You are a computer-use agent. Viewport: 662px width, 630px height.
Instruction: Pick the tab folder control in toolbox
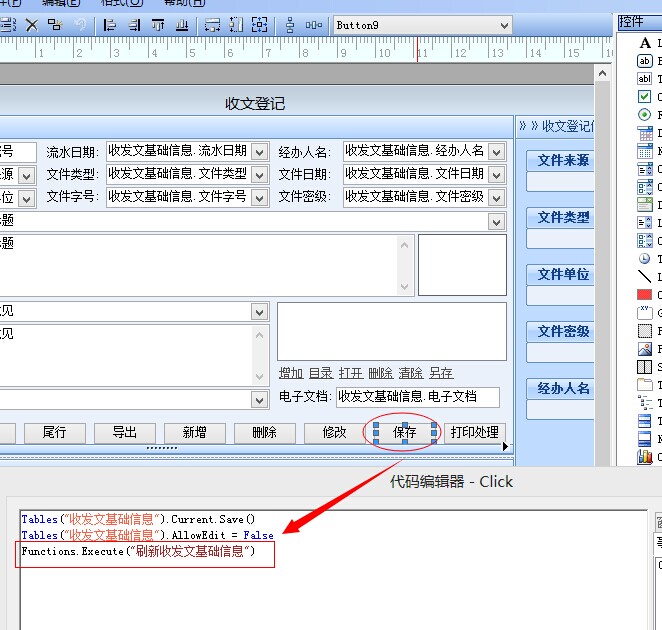pos(645,385)
